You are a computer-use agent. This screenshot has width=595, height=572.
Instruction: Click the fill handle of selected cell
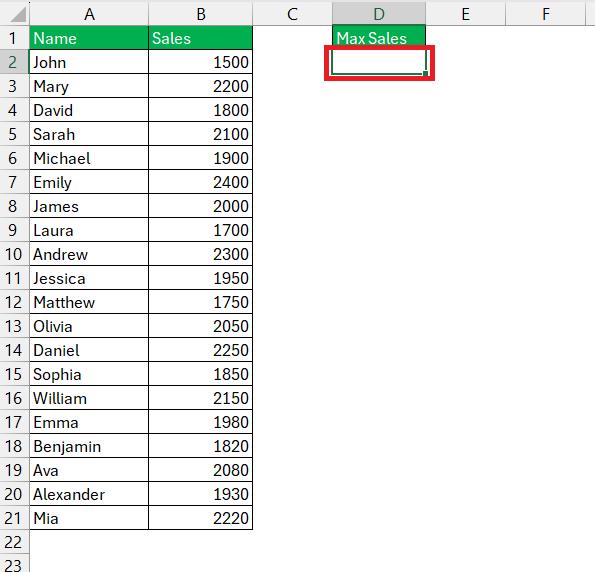point(425,74)
